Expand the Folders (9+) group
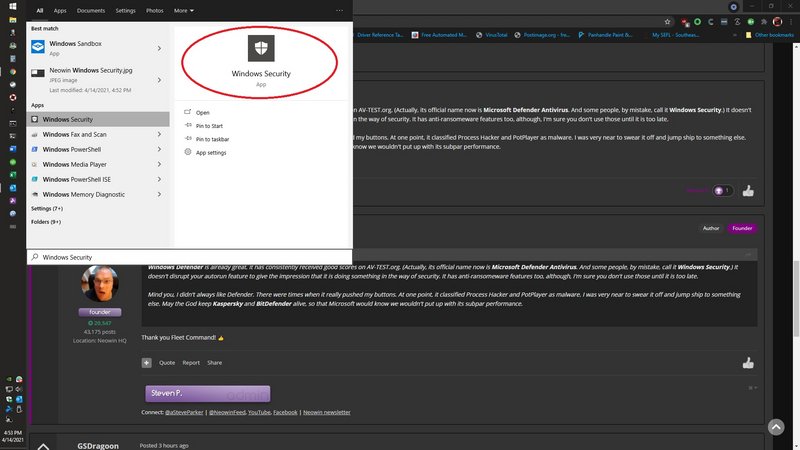The width and height of the screenshot is (800, 450). tap(46, 221)
